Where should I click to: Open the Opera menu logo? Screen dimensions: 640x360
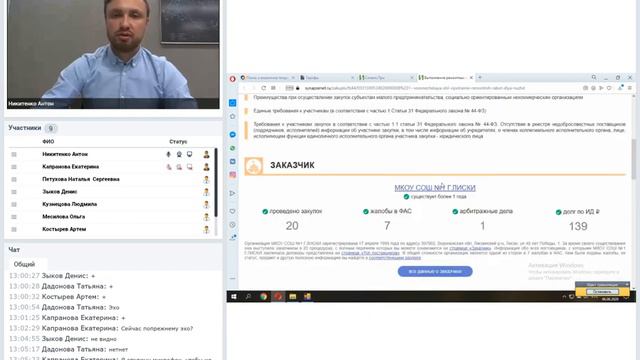pyautogui.click(x=233, y=79)
